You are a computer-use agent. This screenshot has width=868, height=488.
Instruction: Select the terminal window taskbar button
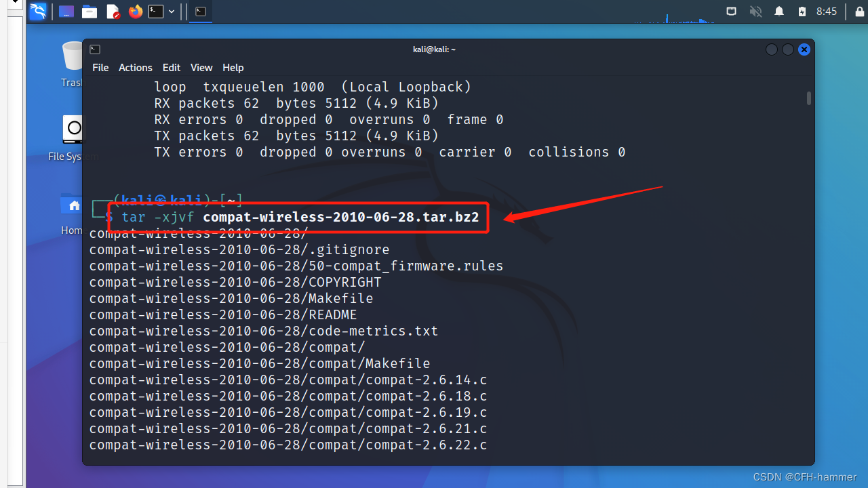click(200, 12)
